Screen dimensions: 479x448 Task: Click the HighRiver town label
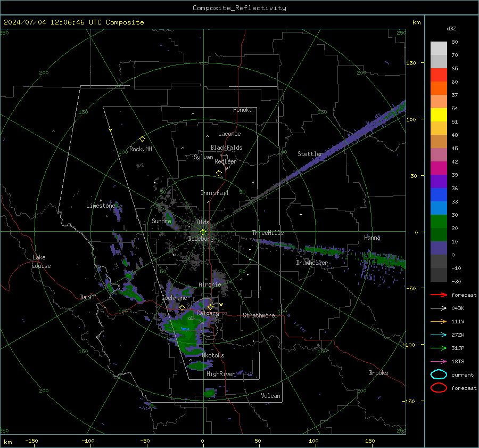click(x=221, y=374)
